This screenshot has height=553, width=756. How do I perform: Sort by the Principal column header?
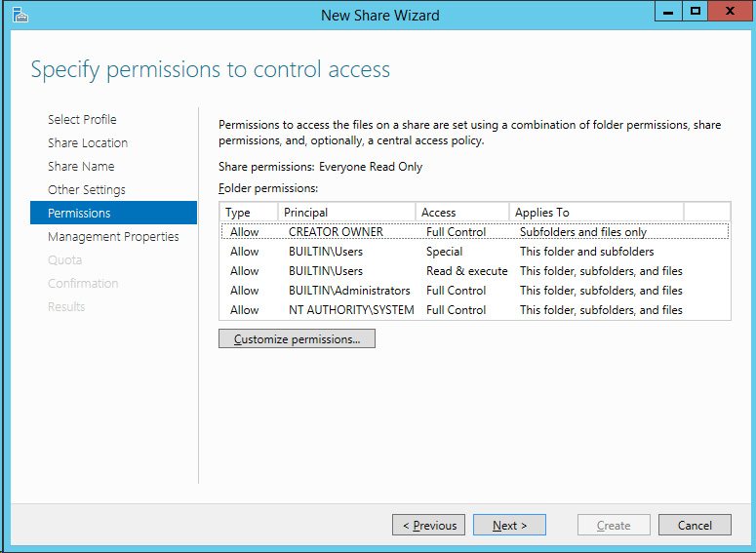[346, 213]
